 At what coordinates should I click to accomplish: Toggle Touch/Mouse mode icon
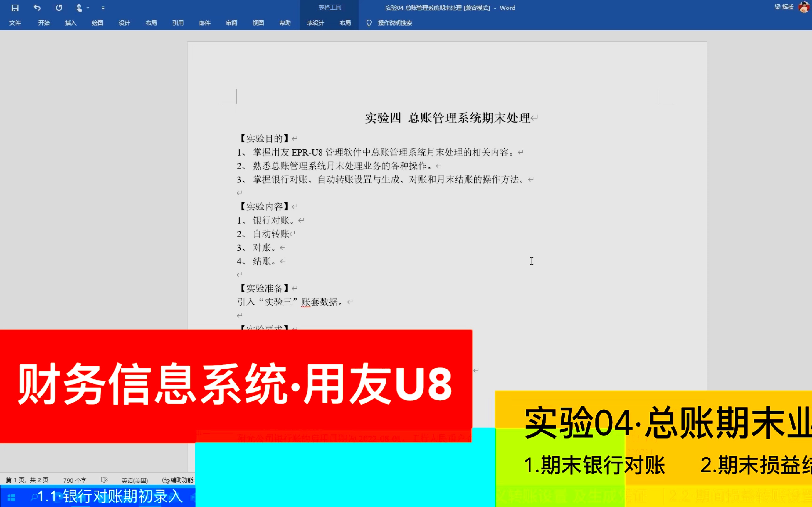click(x=79, y=8)
